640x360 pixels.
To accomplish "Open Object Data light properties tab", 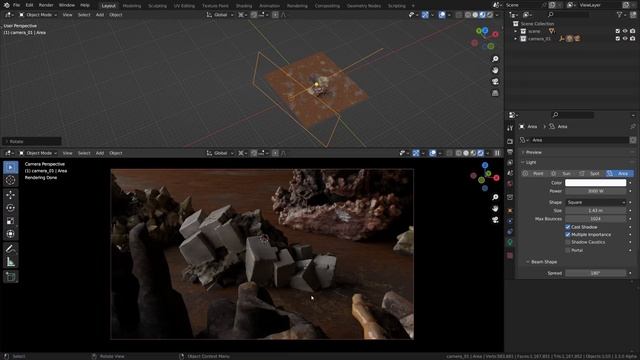I will point(510,242).
